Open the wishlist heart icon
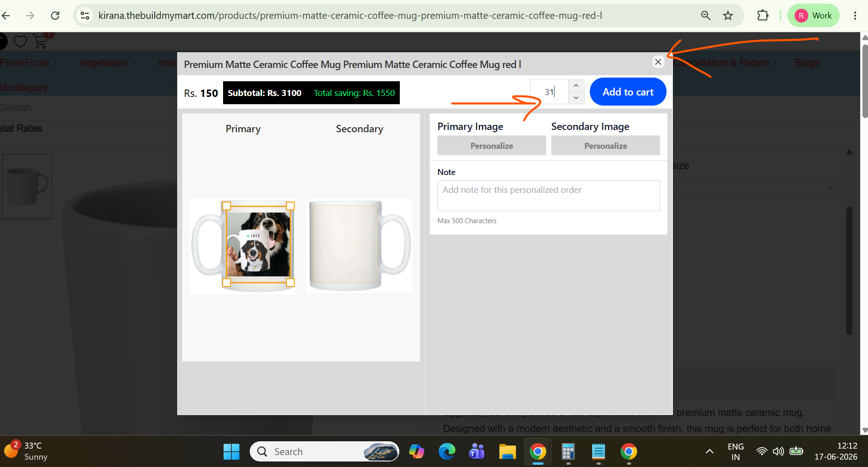Viewport: 868px width, 467px height. point(20,41)
